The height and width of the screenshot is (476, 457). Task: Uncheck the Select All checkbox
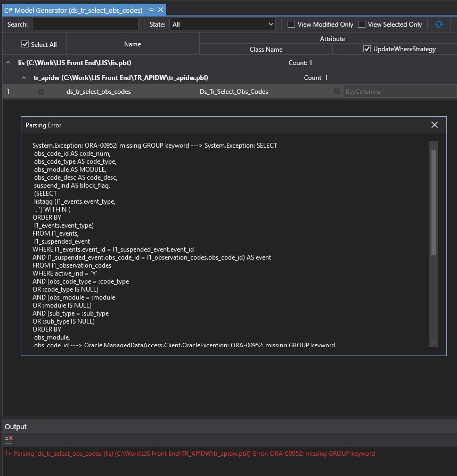tap(25, 44)
